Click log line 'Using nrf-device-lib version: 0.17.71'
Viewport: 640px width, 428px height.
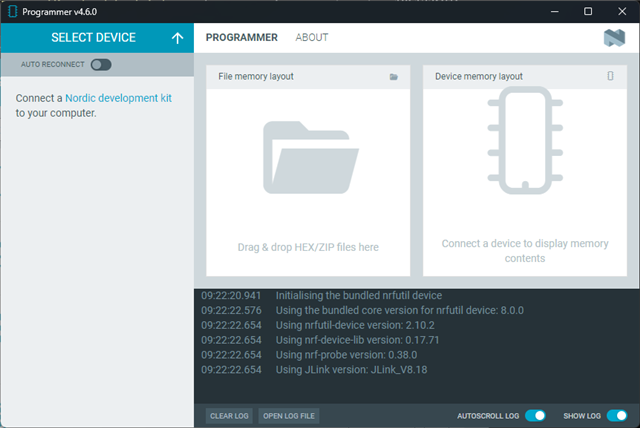(x=358, y=340)
